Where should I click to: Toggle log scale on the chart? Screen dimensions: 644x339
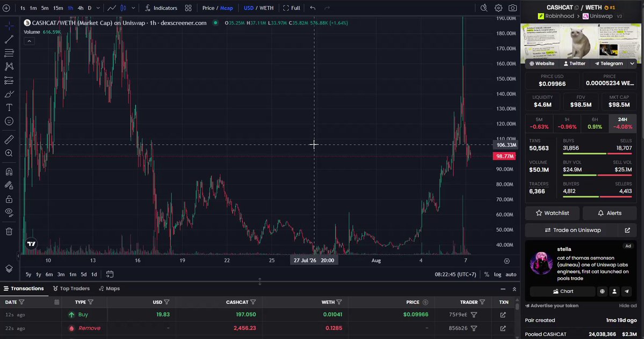[497, 274]
